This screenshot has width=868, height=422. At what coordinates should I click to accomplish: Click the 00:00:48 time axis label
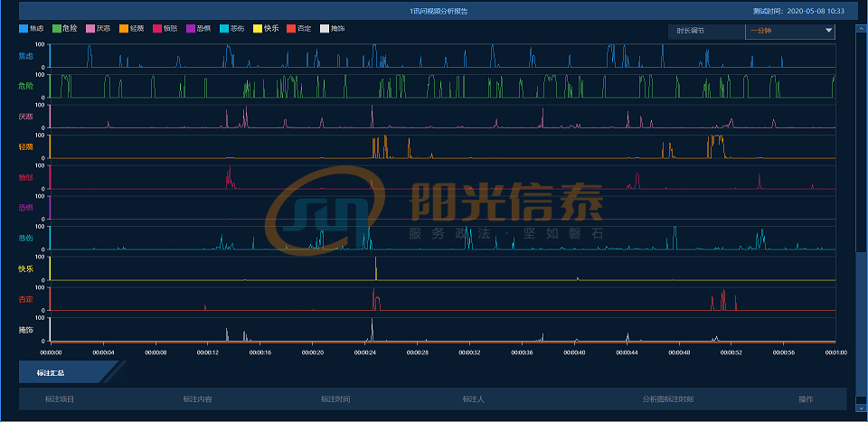(x=679, y=352)
